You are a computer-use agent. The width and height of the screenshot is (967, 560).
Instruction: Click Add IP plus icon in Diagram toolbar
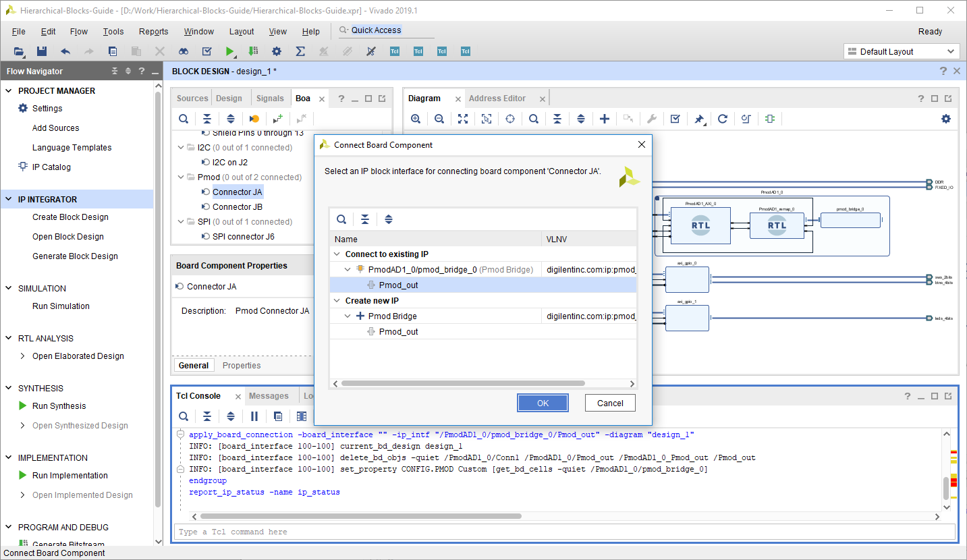tap(605, 119)
